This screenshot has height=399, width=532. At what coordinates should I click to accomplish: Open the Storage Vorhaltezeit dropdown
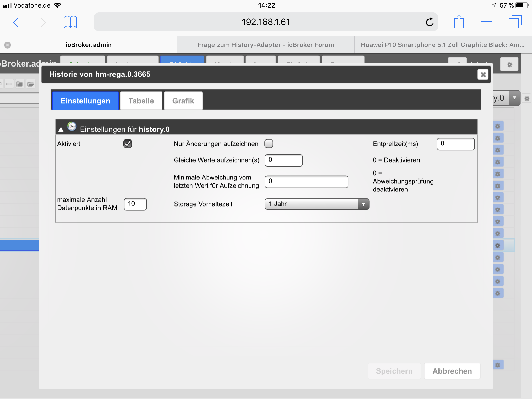pyautogui.click(x=317, y=204)
